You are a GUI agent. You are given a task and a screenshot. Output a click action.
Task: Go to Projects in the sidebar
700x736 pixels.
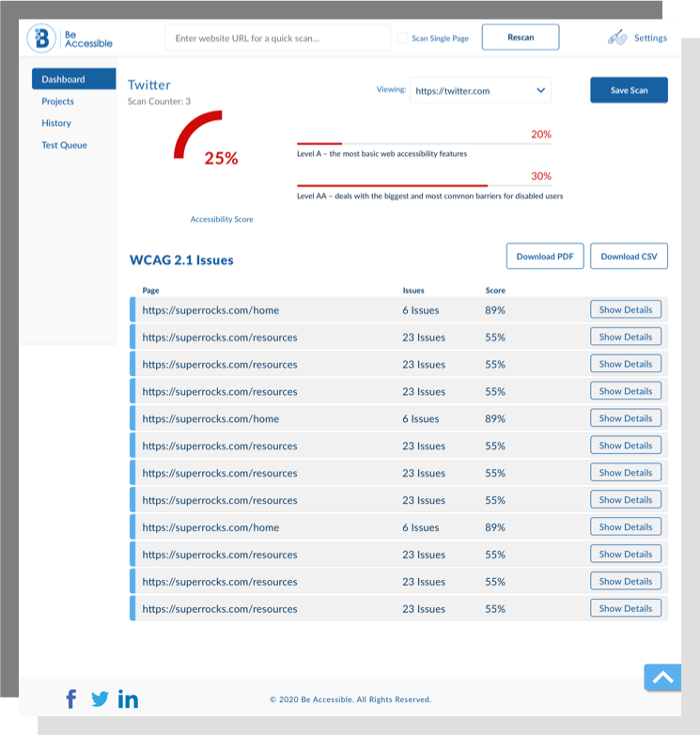tap(57, 102)
